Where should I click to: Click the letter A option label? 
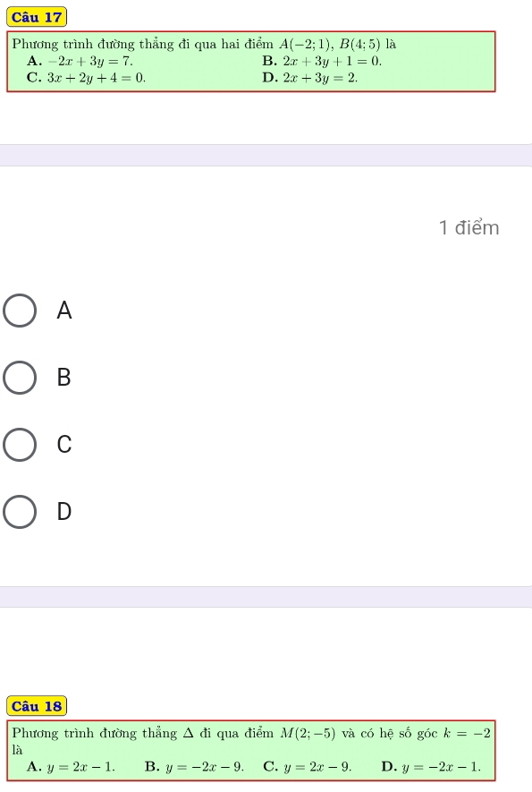coord(64,311)
